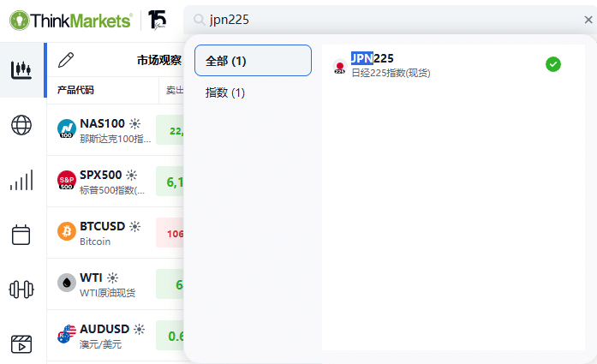This screenshot has width=597, height=364.
Task: Click the WTI oil drop icon
Action: click(x=67, y=283)
